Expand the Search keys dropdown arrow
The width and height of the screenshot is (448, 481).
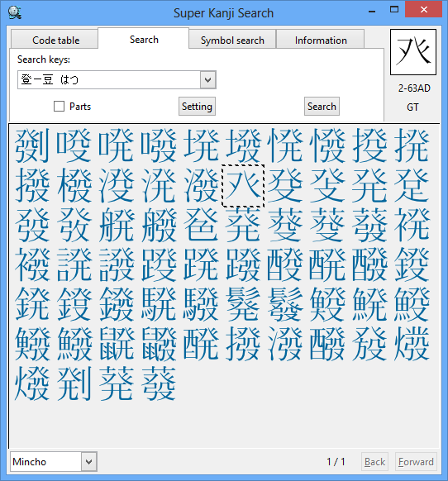tap(208, 80)
